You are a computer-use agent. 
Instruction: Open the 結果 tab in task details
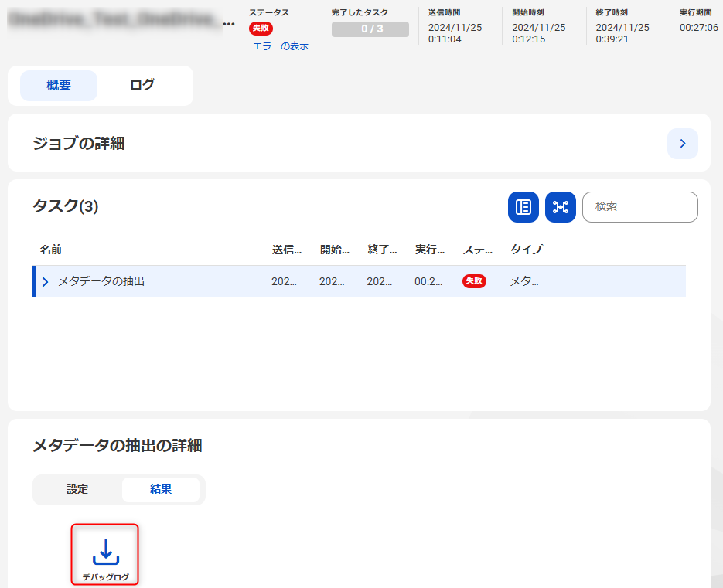[x=161, y=489]
